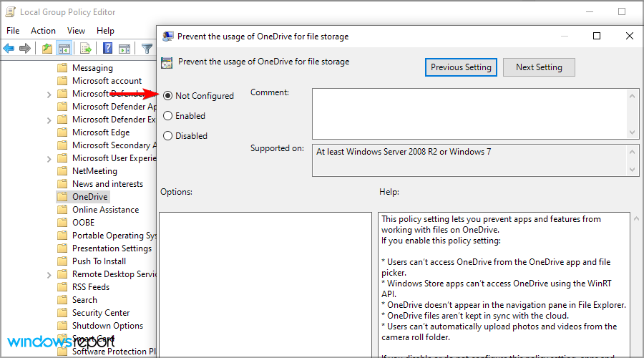Select Microsoft Defender Application Guard tree item
The image size is (644, 358).
click(x=114, y=107)
